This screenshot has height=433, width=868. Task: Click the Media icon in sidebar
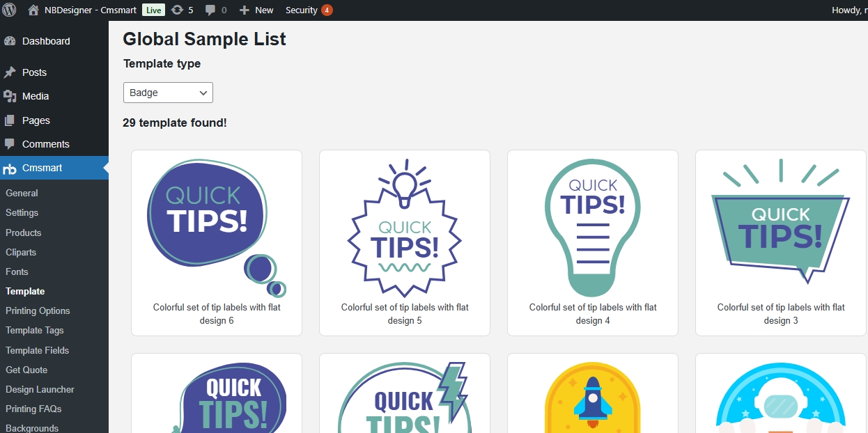click(10, 96)
